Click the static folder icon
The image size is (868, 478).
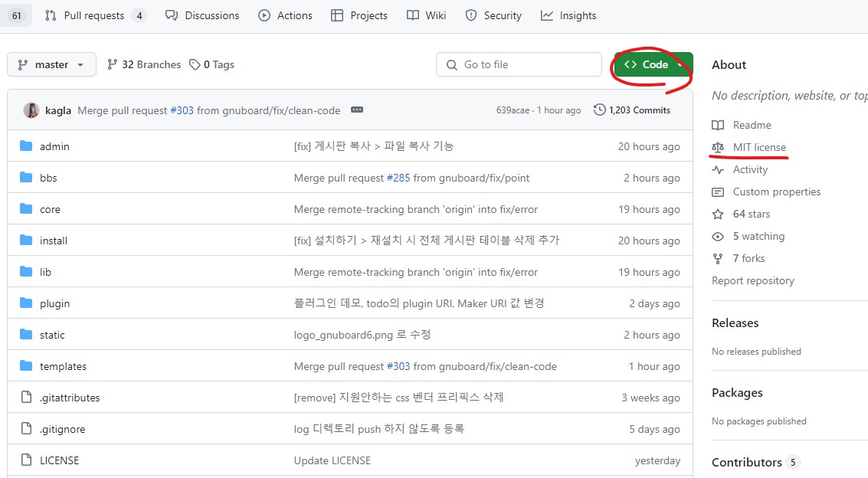(26, 335)
